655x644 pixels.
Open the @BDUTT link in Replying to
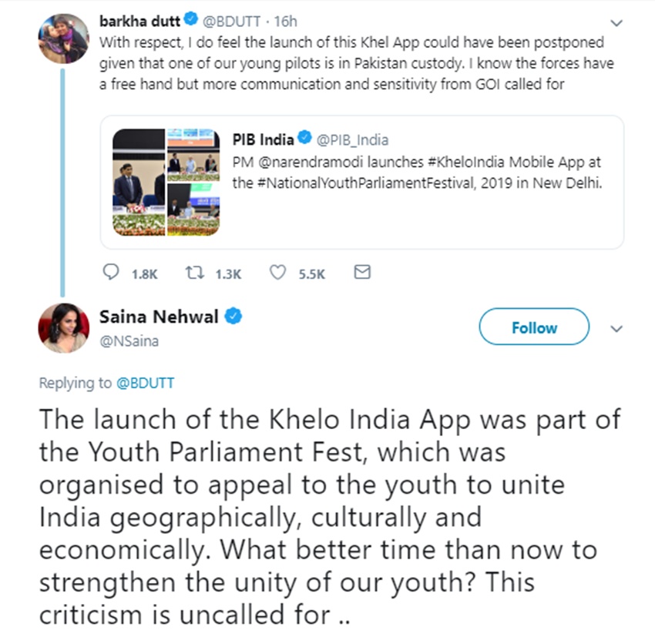point(145,383)
